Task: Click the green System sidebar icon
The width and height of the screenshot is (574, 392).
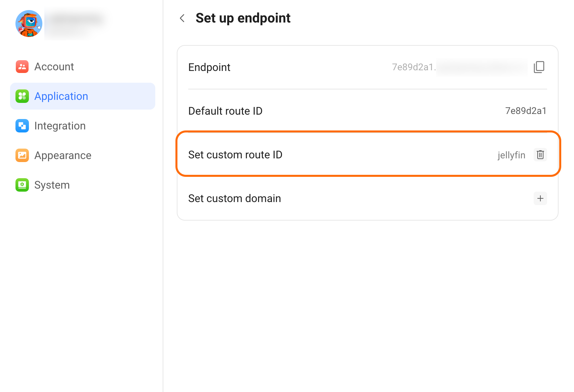Action: coord(22,185)
